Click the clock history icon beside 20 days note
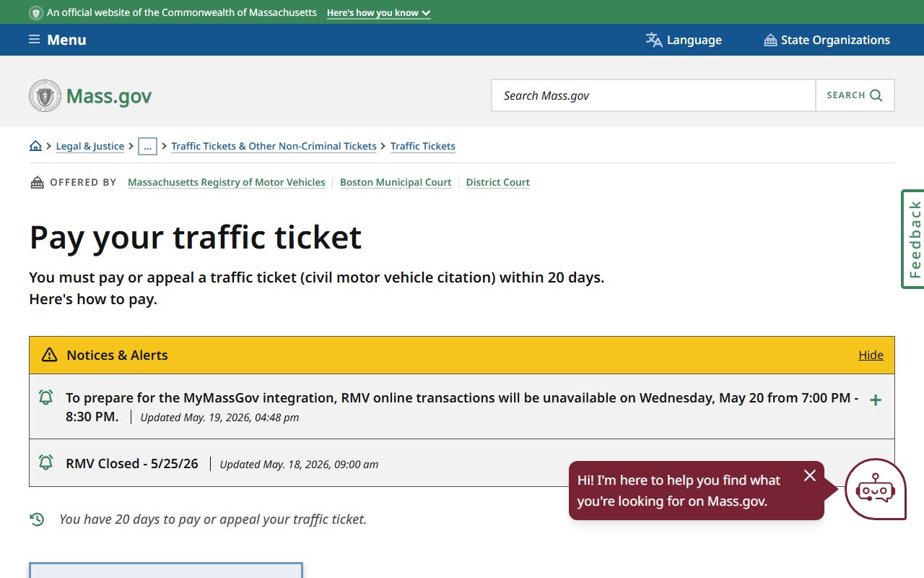 pyautogui.click(x=37, y=519)
